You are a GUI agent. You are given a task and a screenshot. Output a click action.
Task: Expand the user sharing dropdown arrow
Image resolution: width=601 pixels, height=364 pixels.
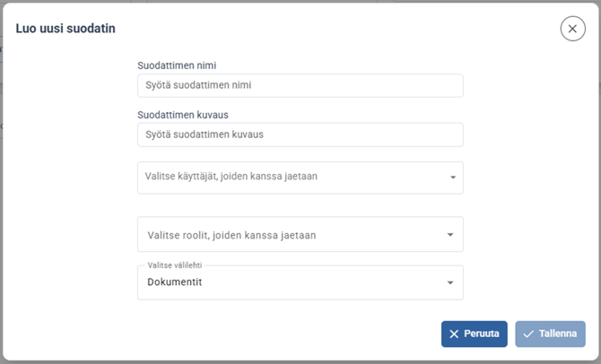452,178
